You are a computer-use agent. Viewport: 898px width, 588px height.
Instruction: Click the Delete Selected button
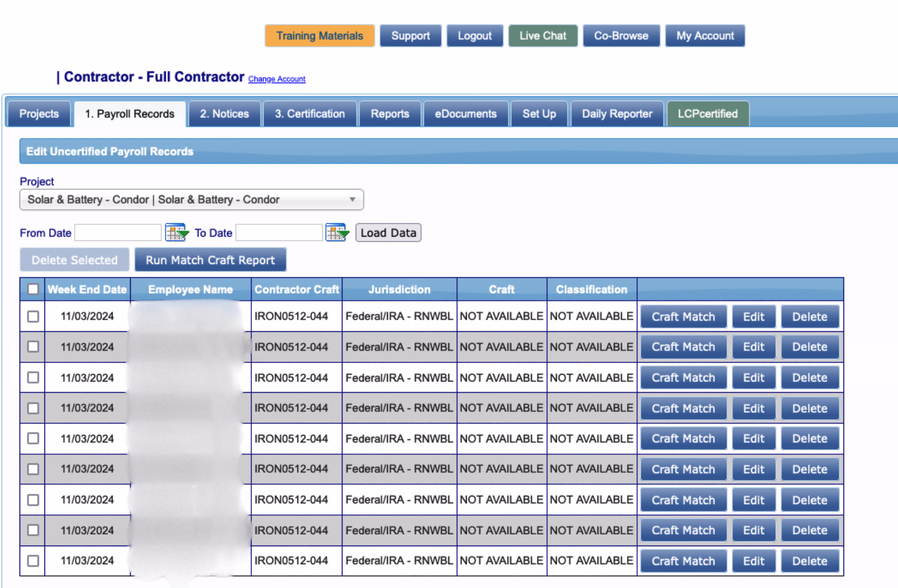click(75, 260)
